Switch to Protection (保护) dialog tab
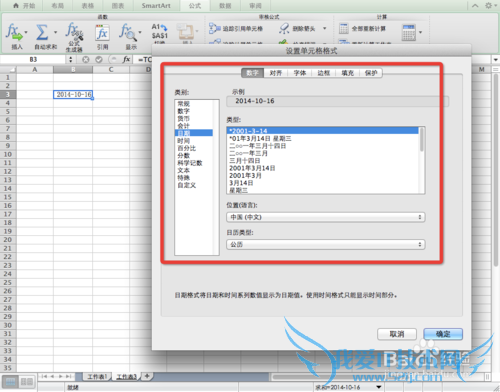The height and width of the screenshot is (392, 500). point(371,73)
